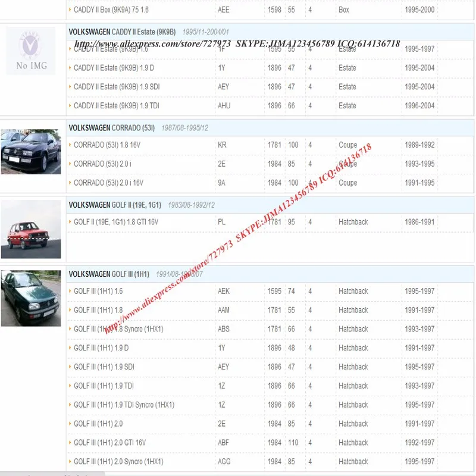Click date range 1987/08-1995/12 in Corrado header
Image resolution: width=476 pixels, height=476 pixels.
[x=185, y=128]
